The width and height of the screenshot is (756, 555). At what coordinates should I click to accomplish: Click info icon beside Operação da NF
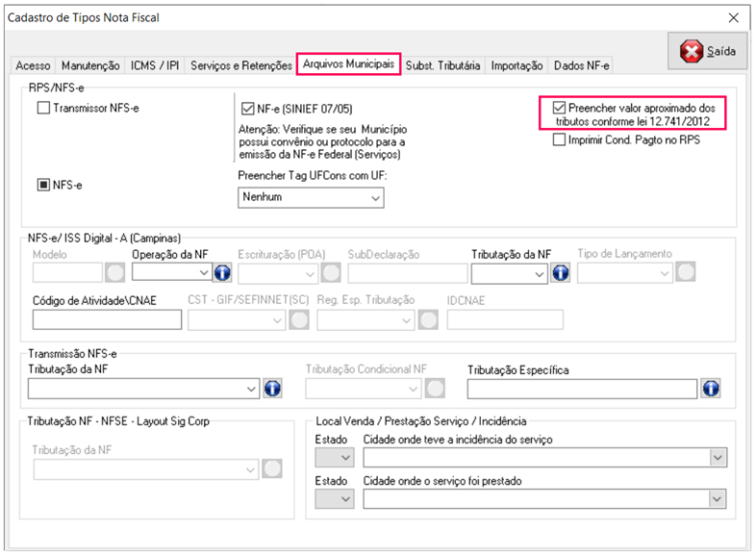tap(220, 273)
